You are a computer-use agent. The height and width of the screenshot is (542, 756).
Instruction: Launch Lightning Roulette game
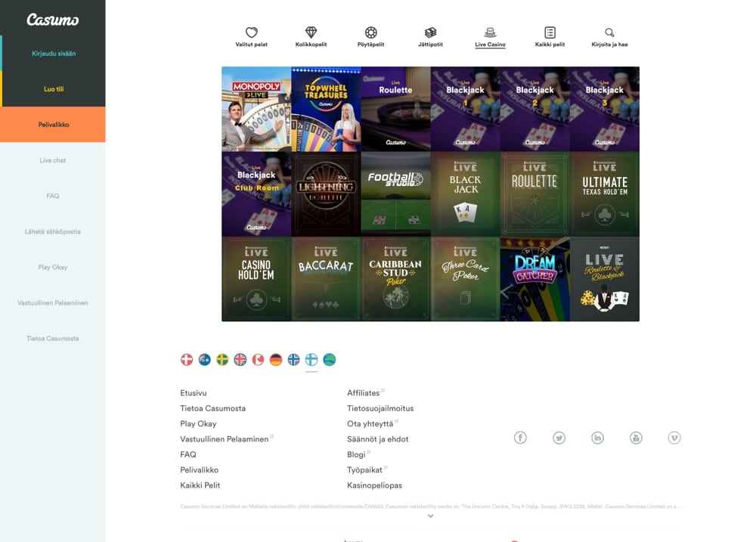[326, 194]
